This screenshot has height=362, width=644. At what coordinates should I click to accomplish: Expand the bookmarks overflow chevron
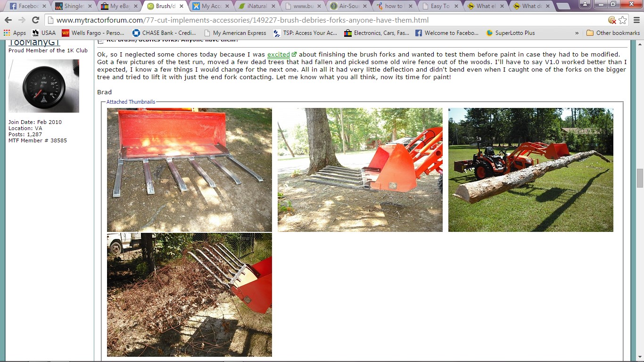point(577,33)
